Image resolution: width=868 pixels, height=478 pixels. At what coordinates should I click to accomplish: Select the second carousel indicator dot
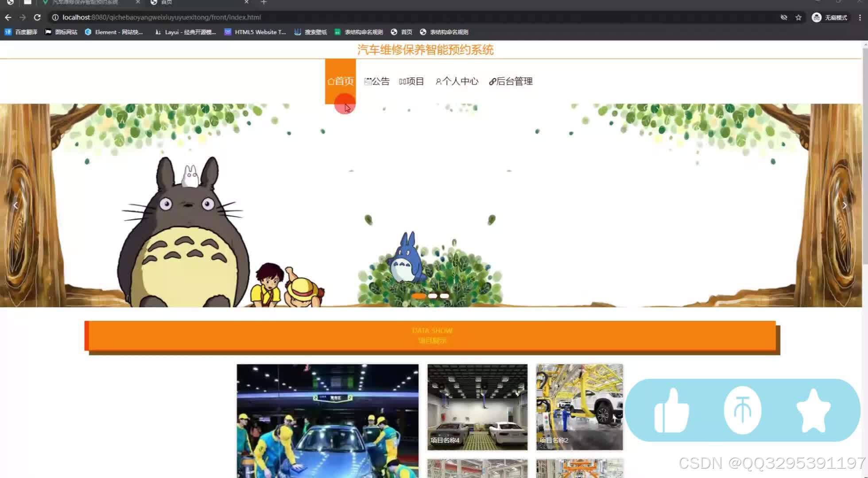point(433,296)
